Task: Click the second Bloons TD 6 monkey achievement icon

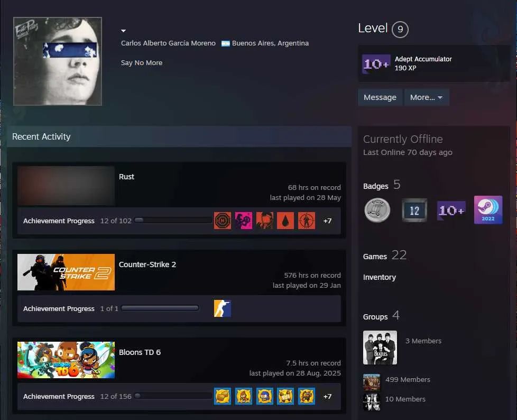Action: [244, 396]
